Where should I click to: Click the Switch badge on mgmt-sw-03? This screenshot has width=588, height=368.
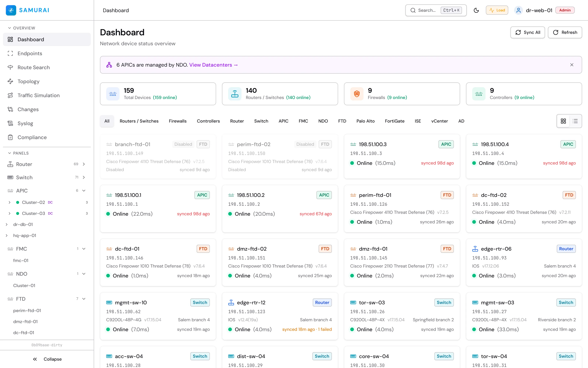pos(566,302)
